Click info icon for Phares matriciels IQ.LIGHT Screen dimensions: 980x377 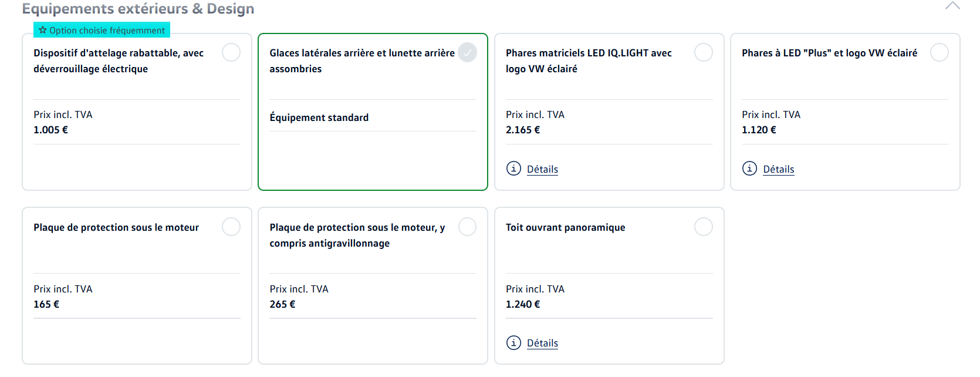(x=513, y=169)
